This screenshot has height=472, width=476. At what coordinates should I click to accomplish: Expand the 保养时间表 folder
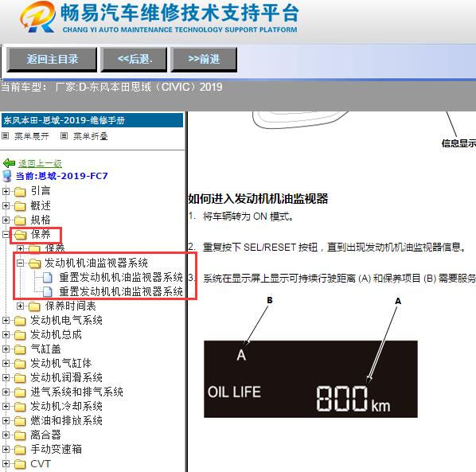pyautogui.click(x=20, y=306)
